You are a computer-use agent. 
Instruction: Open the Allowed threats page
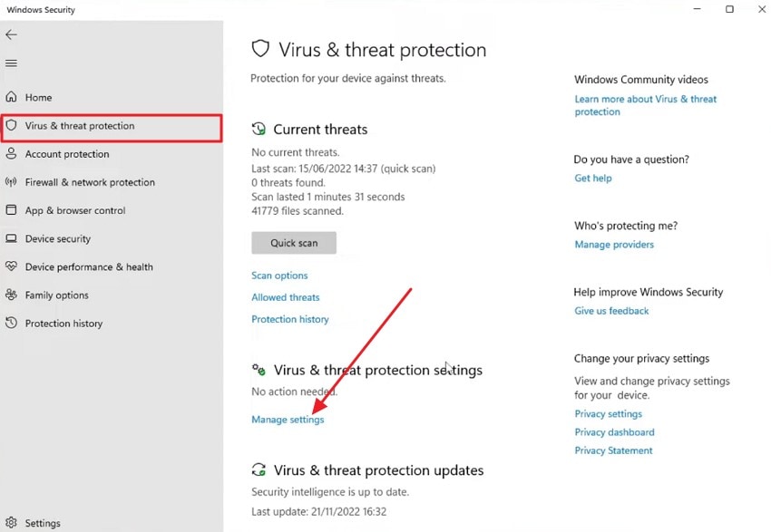(285, 296)
